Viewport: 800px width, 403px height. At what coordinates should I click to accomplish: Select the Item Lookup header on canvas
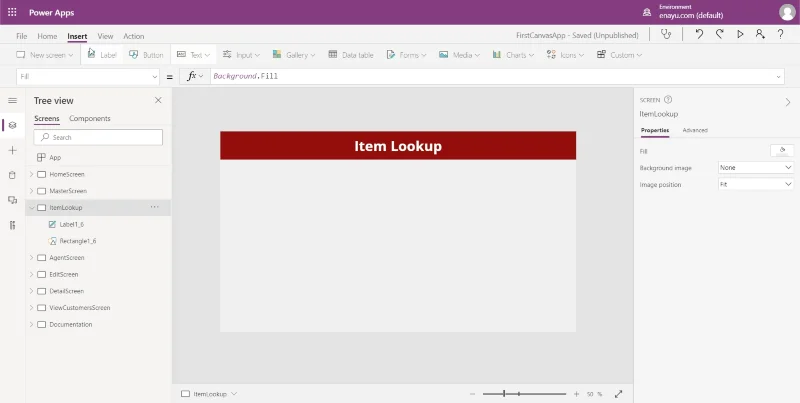pyautogui.click(x=398, y=146)
